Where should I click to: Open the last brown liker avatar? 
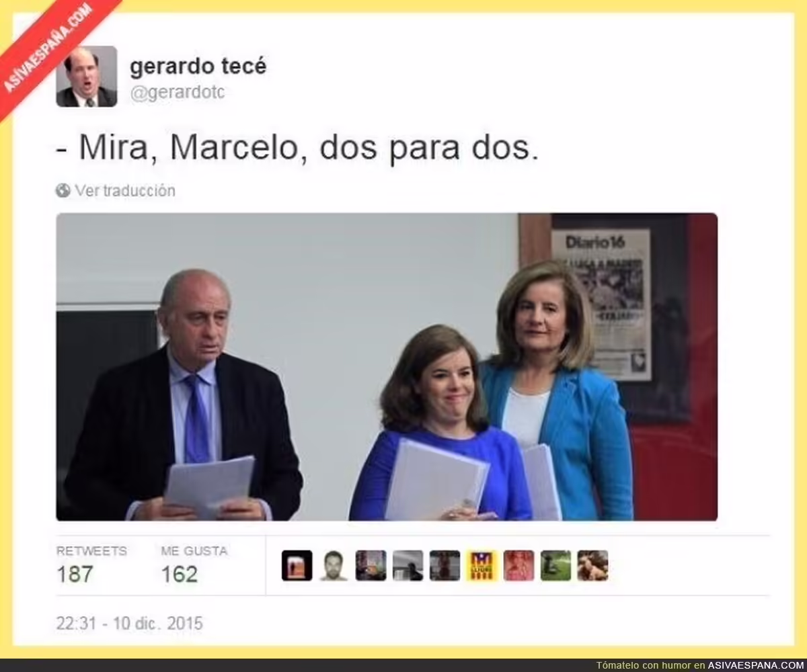point(592,565)
